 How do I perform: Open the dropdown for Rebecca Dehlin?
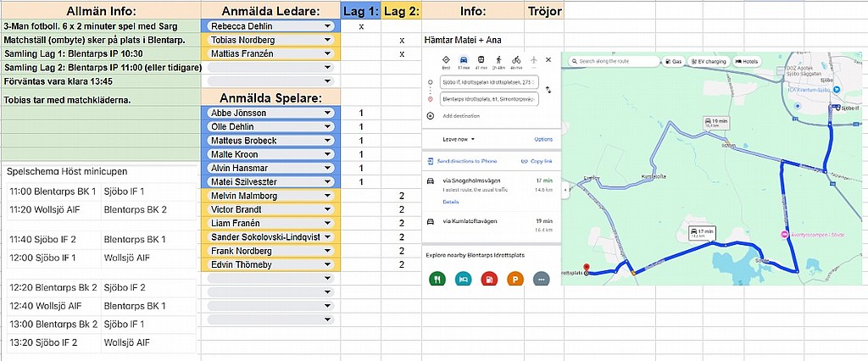pyautogui.click(x=327, y=26)
